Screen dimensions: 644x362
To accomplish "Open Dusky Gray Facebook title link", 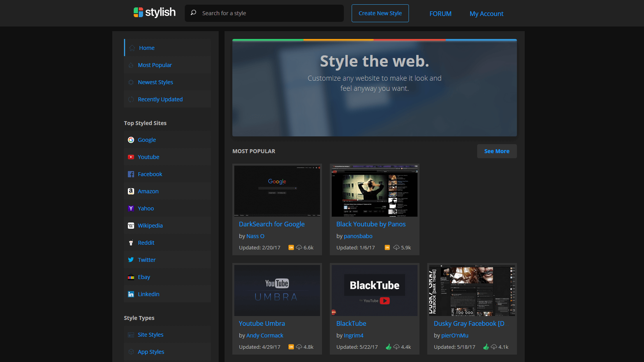I will 469,323.
